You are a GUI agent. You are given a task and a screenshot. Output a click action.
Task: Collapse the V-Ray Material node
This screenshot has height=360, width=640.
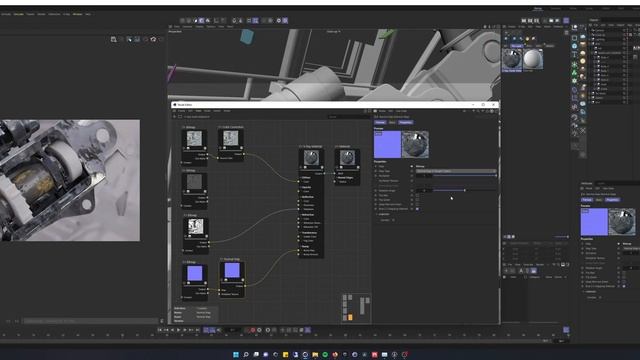(301, 147)
